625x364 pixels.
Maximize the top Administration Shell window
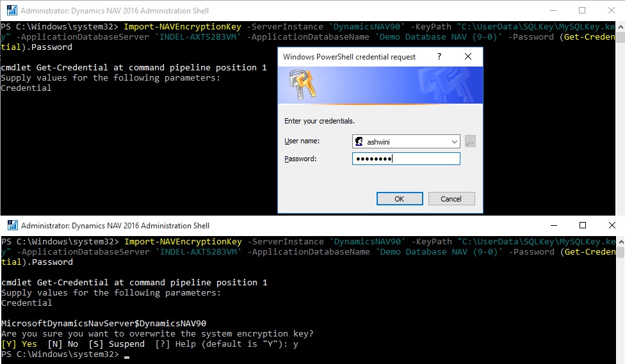coord(582,10)
